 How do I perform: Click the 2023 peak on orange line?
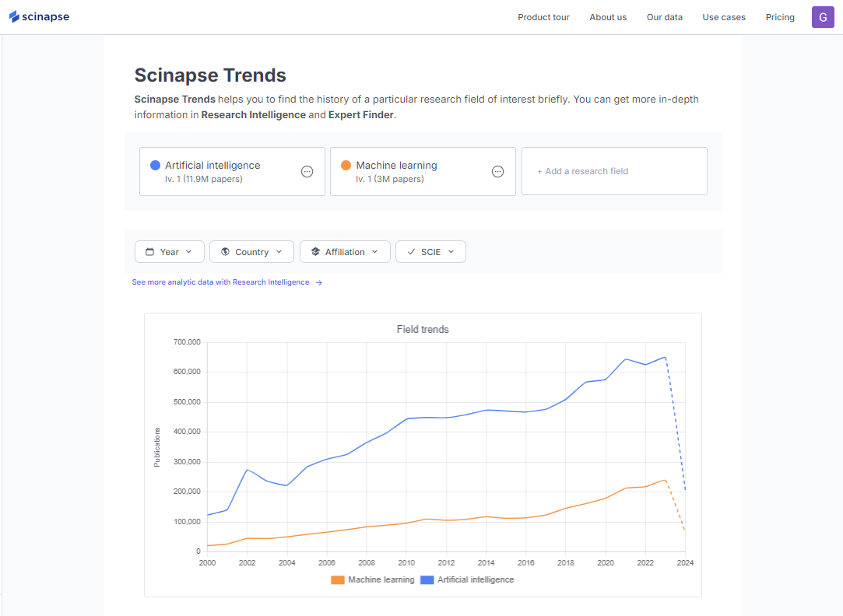click(665, 480)
